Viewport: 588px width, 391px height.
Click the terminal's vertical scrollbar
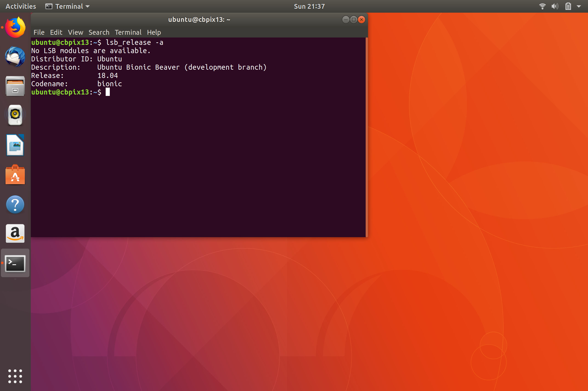tap(367, 137)
